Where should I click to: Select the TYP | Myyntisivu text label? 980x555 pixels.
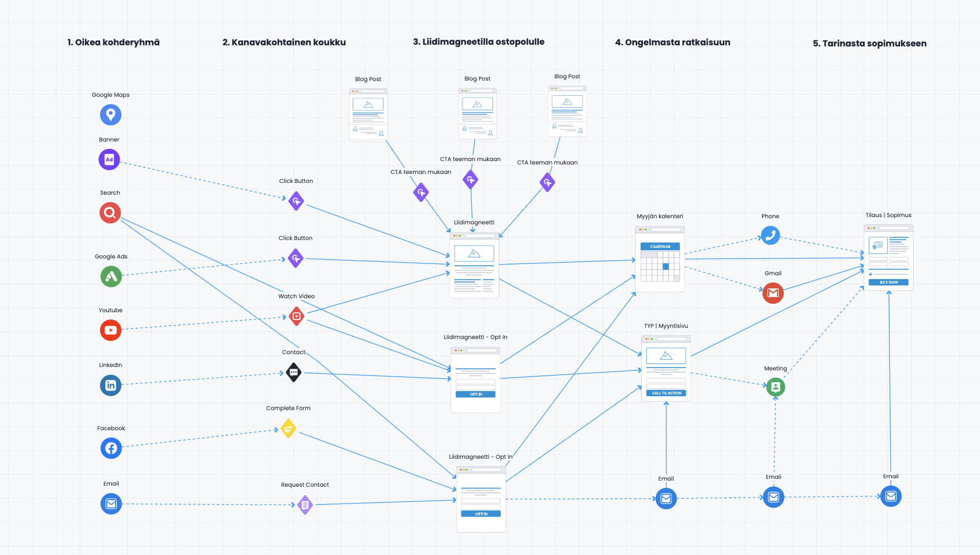[x=666, y=326]
